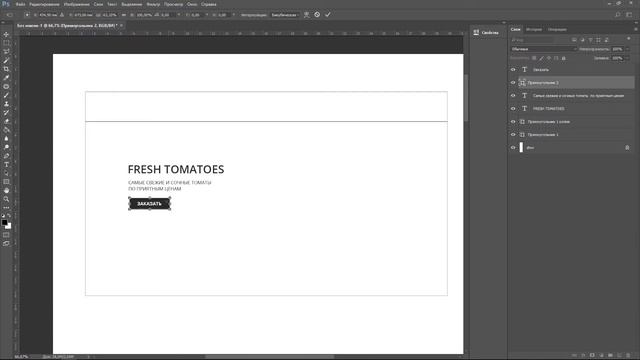
Task: Click the delete layer trash icon
Action: (628, 356)
